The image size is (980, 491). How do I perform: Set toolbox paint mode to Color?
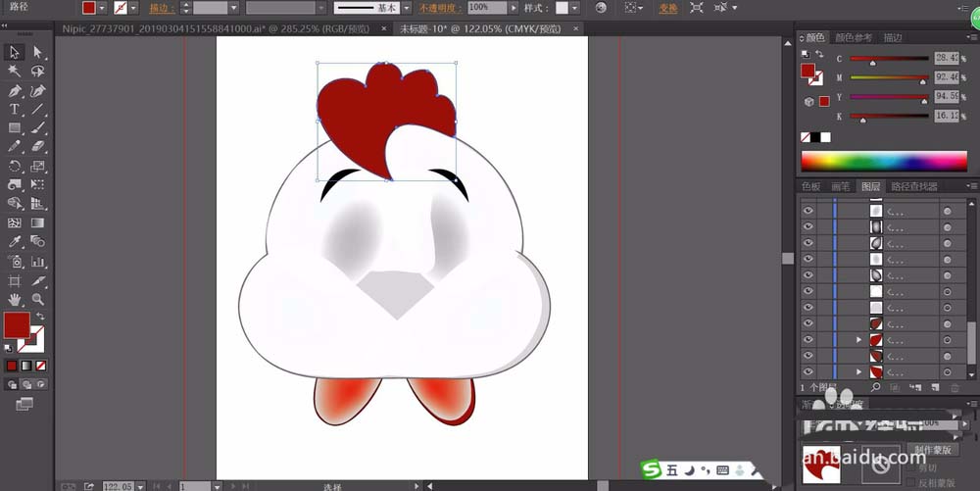pyautogui.click(x=12, y=367)
